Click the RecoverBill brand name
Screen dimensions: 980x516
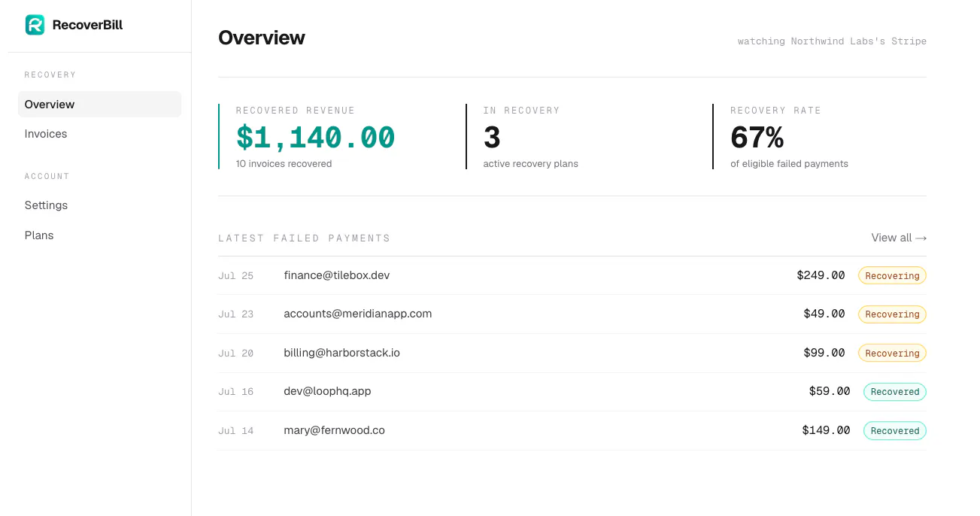click(x=87, y=25)
